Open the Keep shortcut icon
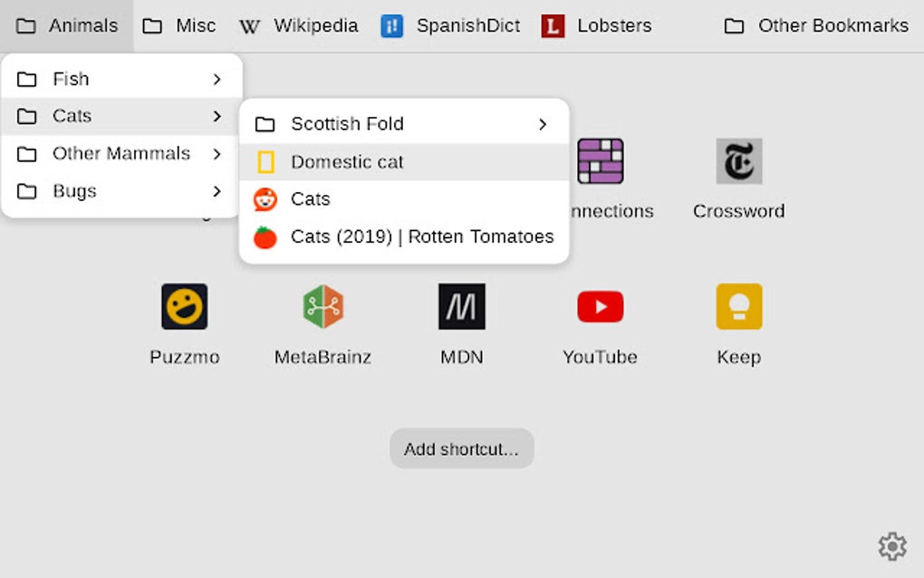The image size is (924, 578). tap(739, 306)
